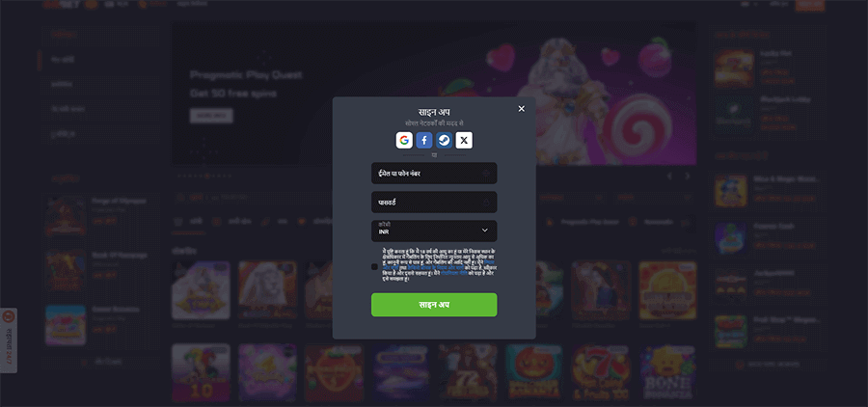This screenshot has width=868, height=407.
Task: Click the Pragmatic Play Quest banner button
Action: click(211, 116)
